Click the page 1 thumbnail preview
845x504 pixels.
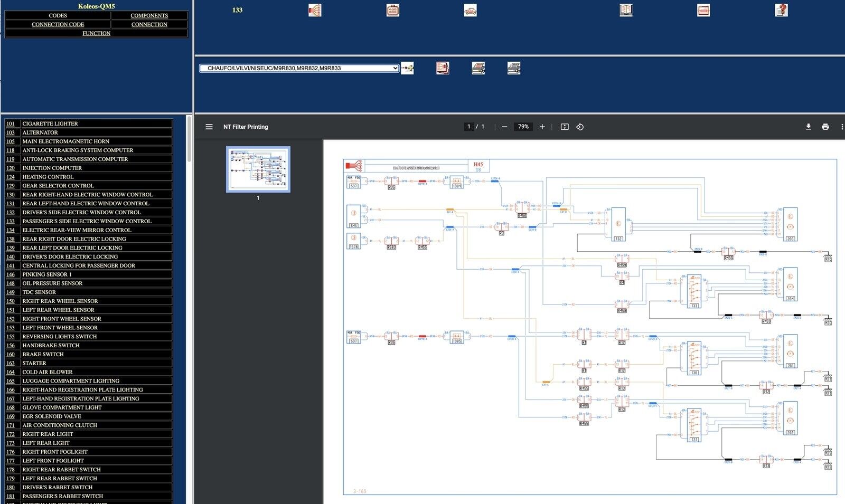click(258, 169)
